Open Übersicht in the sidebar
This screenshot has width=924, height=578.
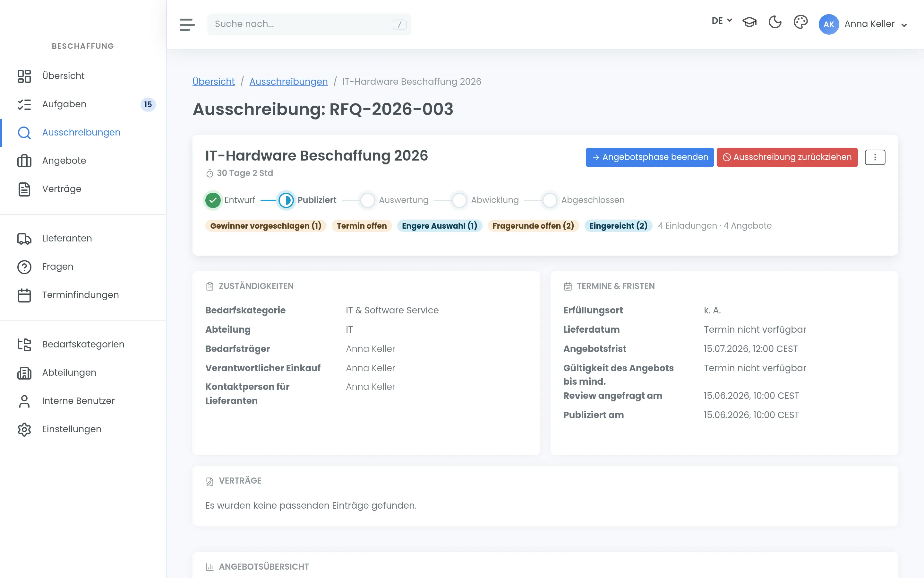pos(83,76)
